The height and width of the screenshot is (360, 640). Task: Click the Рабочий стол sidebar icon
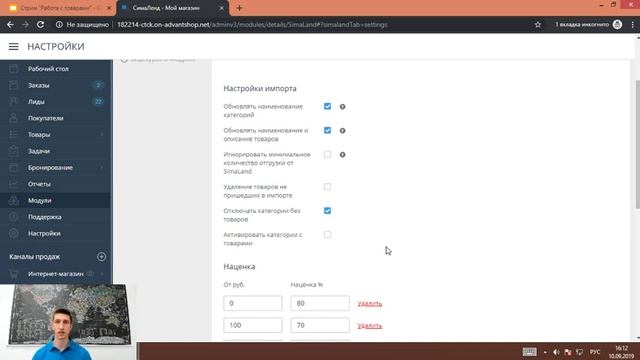[13, 69]
